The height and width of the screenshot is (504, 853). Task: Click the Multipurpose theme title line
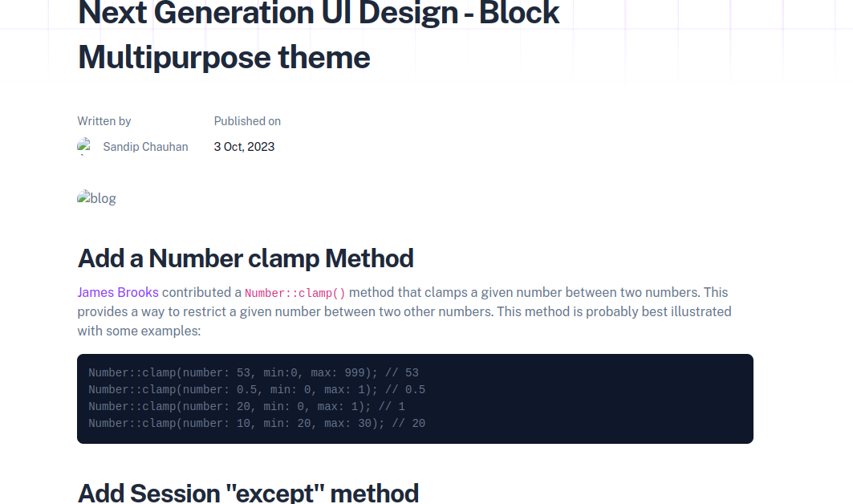[x=224, y=57]
